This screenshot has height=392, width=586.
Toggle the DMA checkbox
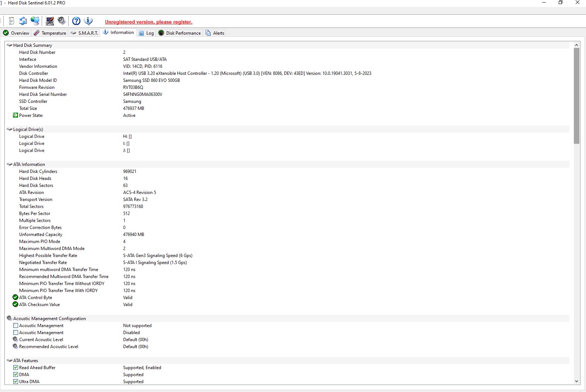15,375
